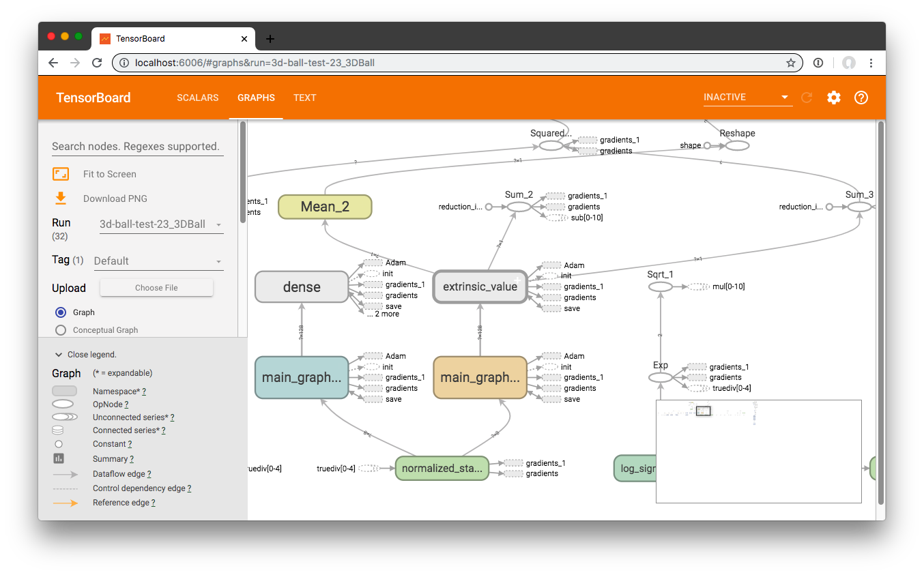Screen dimensions: 924x575
Task: Open Dataflow edge help link
Action: (149, 474)
